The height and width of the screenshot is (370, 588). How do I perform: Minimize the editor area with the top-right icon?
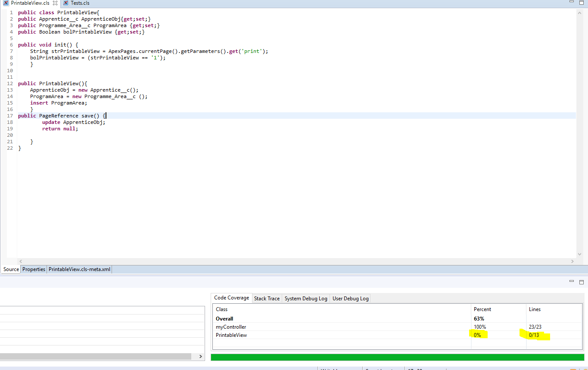tap(572, 2)
